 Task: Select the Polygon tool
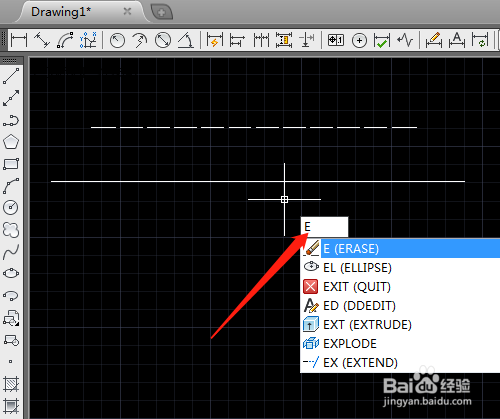(x=11, y=142)
